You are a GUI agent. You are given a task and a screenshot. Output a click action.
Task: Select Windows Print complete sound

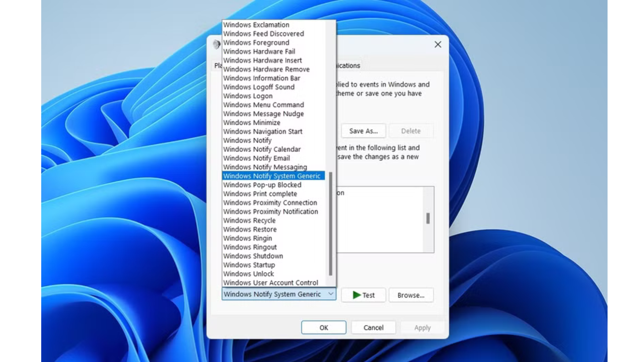pyautogui.click(x=260, y=194)
